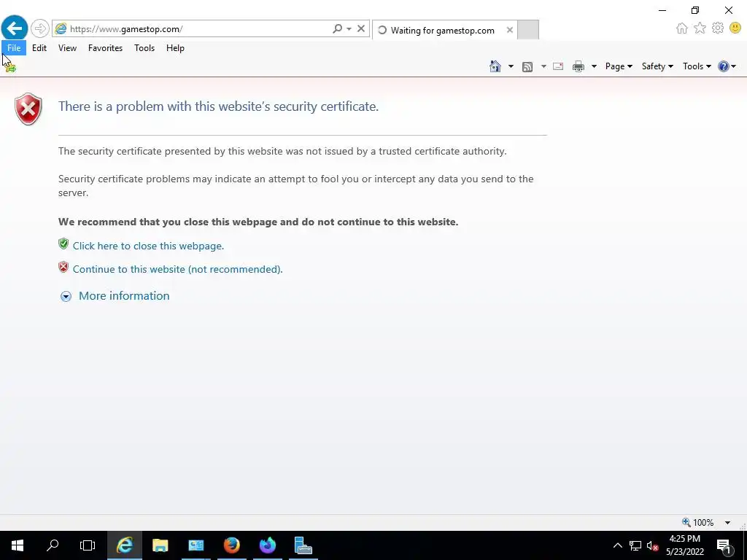Click the smiley feedback icon

pos(735,28)
